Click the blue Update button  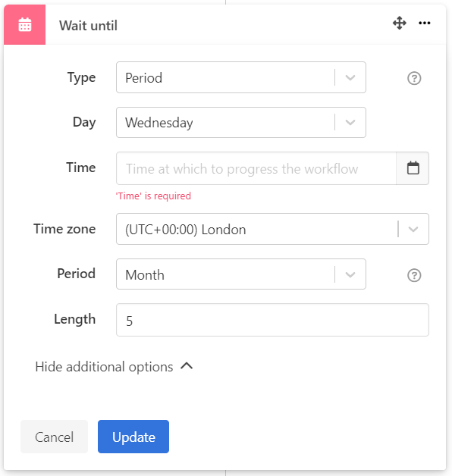[x=133, y=437]
